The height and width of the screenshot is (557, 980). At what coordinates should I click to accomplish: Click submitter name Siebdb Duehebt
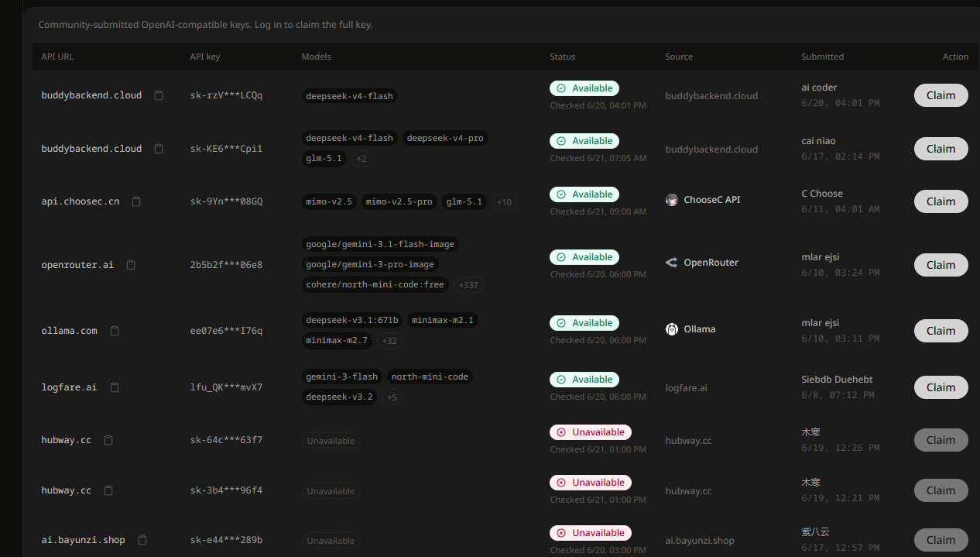837,379
